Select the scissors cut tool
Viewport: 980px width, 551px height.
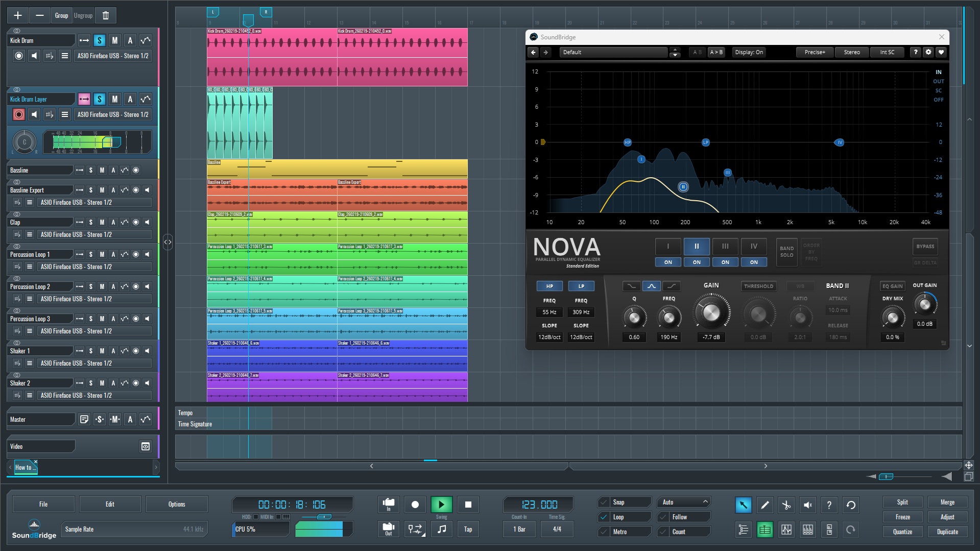pyautogui.click(x=786, y=505)
